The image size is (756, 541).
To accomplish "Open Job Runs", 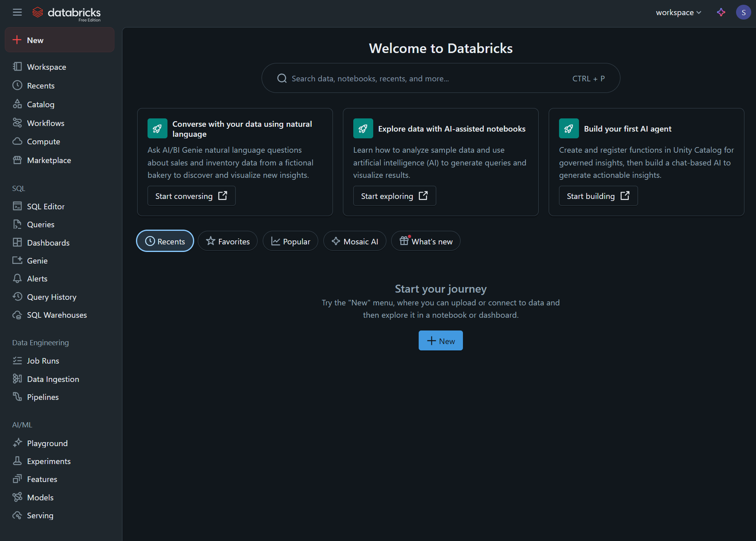I will [x=60, y=361].
